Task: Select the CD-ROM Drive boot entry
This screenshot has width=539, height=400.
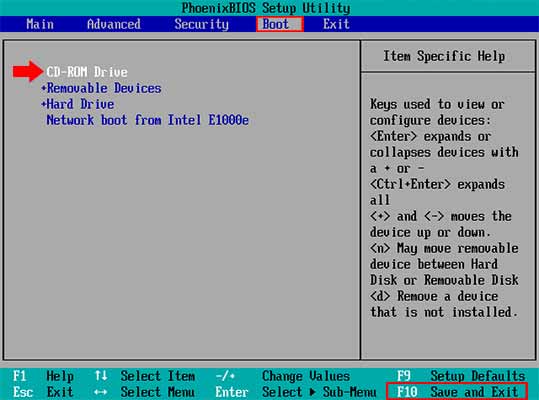Action: click(87, 72)
